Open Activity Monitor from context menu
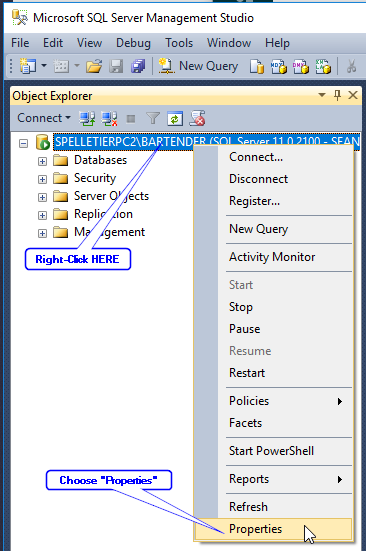The width and height of the screenshot is (366, 551). (x=273, y=257)
